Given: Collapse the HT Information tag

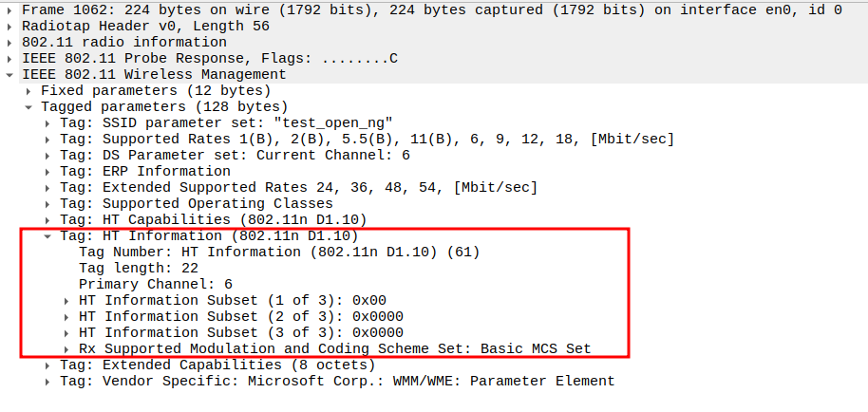Looking at the screenshot, I should (x=47, y=236).
